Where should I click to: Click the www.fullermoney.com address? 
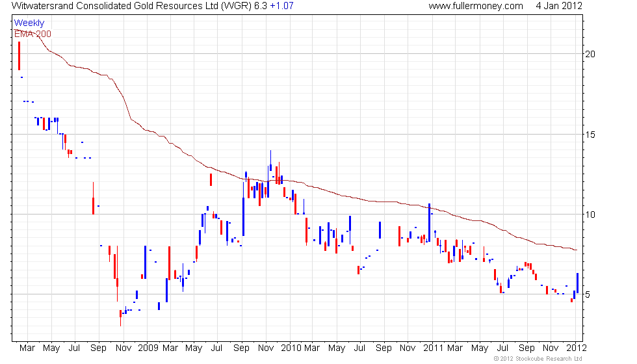tap(476, 6)
